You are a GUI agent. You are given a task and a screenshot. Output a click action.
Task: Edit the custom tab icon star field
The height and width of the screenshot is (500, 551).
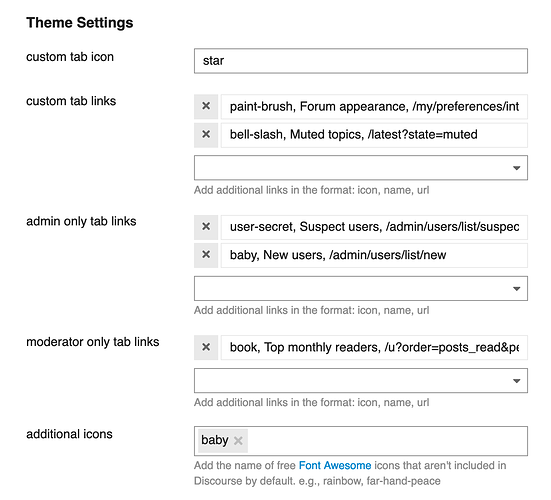361,61
